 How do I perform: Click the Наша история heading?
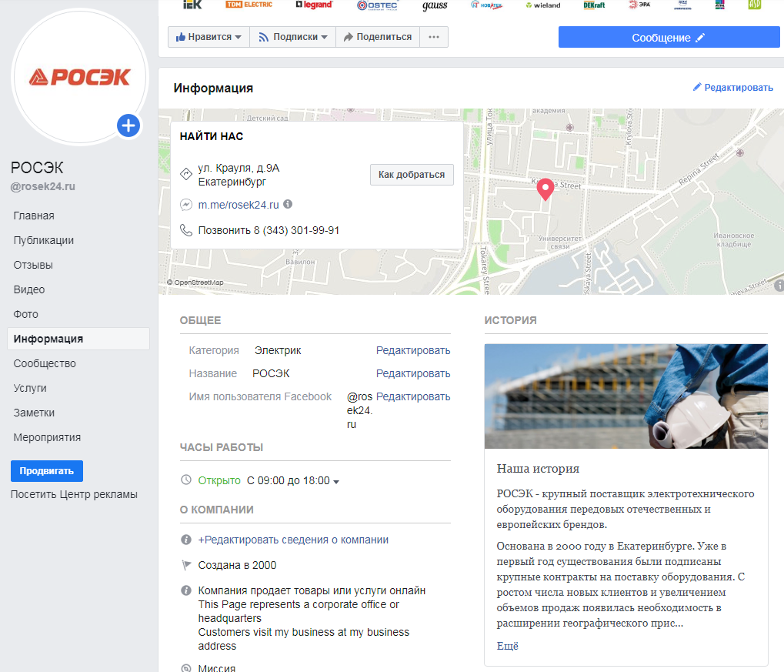[538, 468]
